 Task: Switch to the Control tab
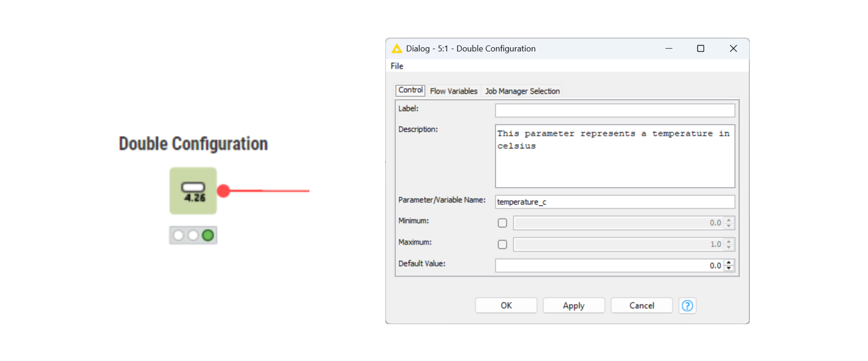click(x=410, y=90)
